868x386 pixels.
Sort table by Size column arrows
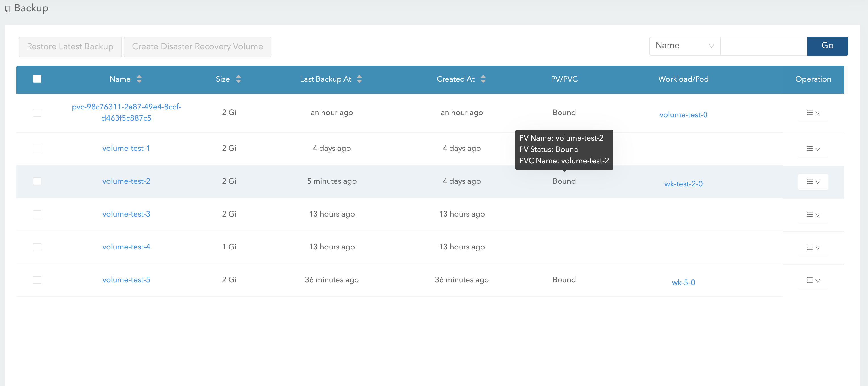coord(238,79)
